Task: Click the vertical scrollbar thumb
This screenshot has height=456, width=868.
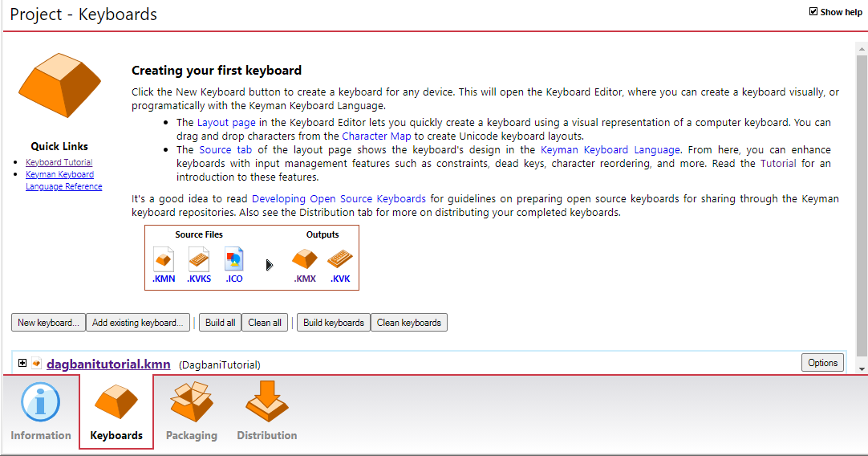Action: tap(862, 206)
